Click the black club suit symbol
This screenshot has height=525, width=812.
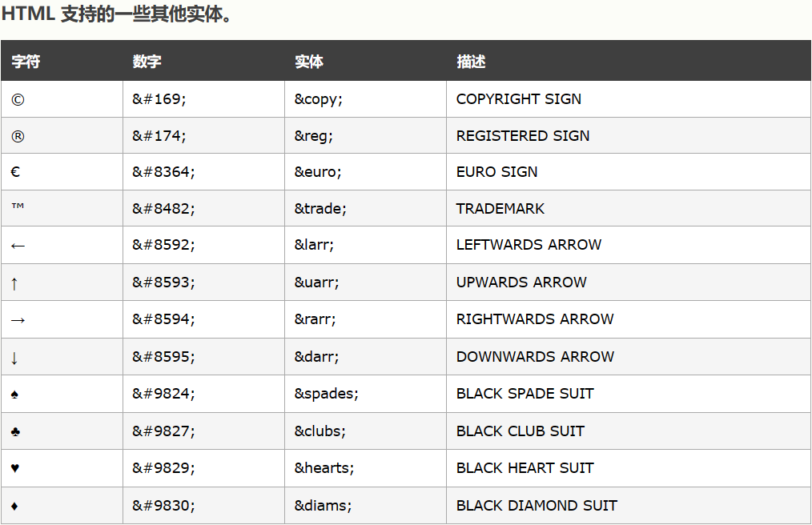coord(15,431)
